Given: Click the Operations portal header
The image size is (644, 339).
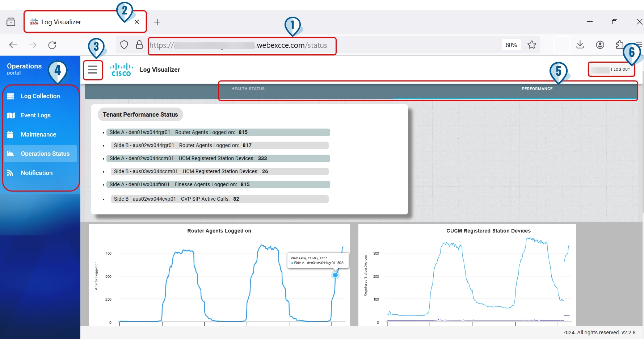Looking at the screenshot, I should pos(24,68).
